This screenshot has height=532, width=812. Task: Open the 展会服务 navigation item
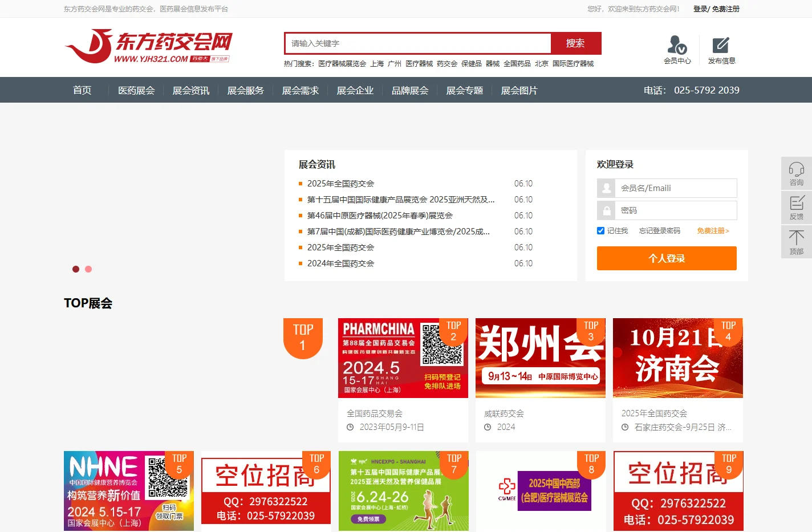(246, 90)
